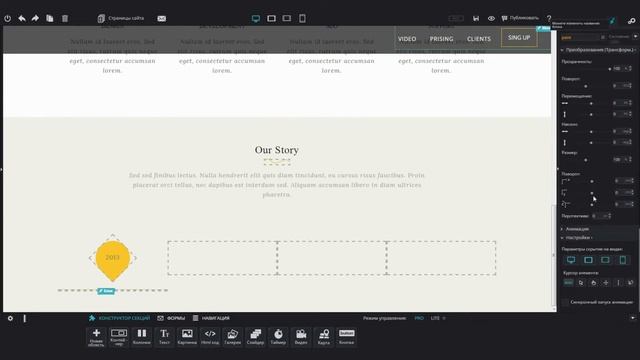The width and height of the screenshot is (640, 360).
Task: Click the CLIENTS navigation item
Action: pos(479,39)
